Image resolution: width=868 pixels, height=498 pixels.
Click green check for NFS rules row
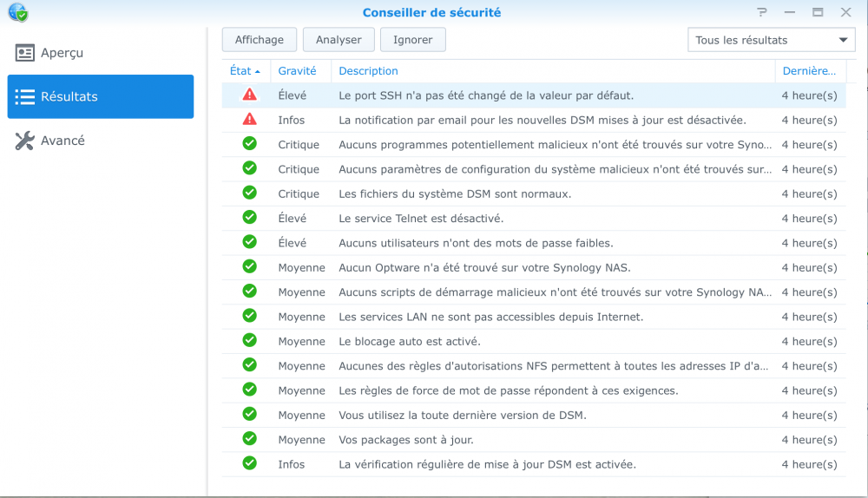coord(250,365)
